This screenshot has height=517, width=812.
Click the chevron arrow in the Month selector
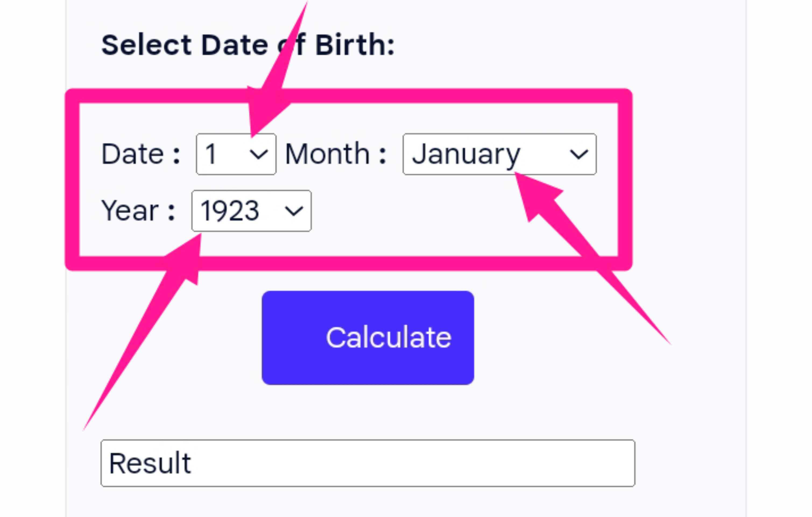579,155
